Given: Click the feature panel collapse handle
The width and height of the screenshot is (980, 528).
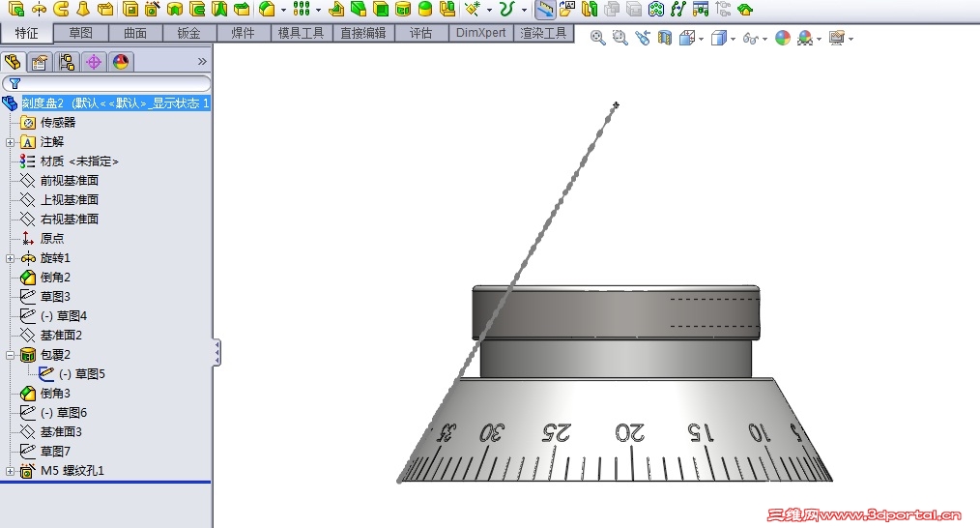Looking at the screenshot, I should pyautogui.click(x=216, y=352).
